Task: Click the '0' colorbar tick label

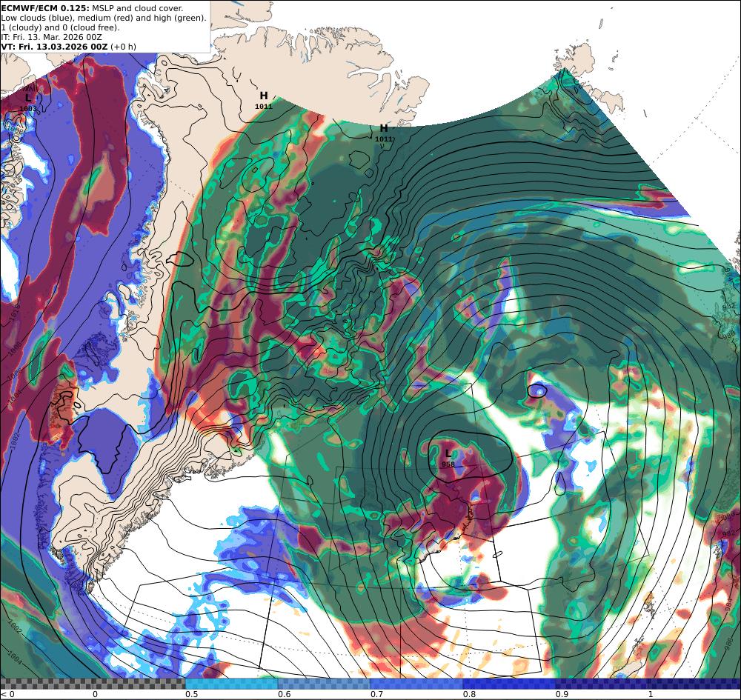Action: pyautogui.click(x=95, y=694)
